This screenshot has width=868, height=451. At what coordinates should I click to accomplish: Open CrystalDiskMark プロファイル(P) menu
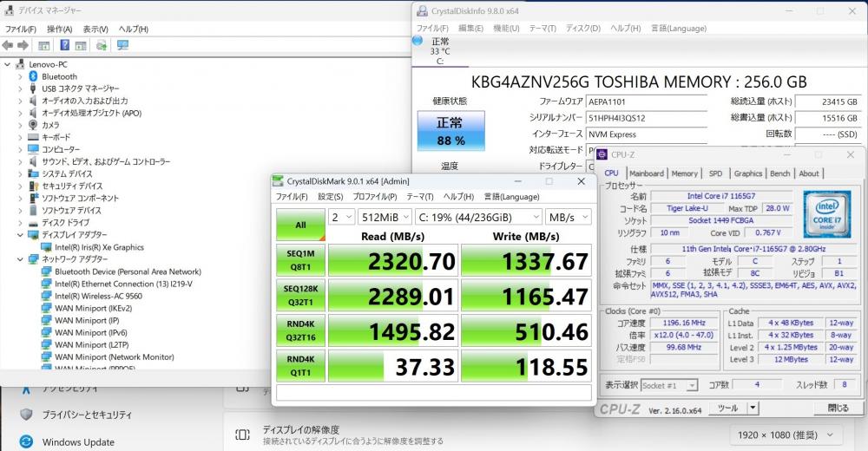pos(375,197)
